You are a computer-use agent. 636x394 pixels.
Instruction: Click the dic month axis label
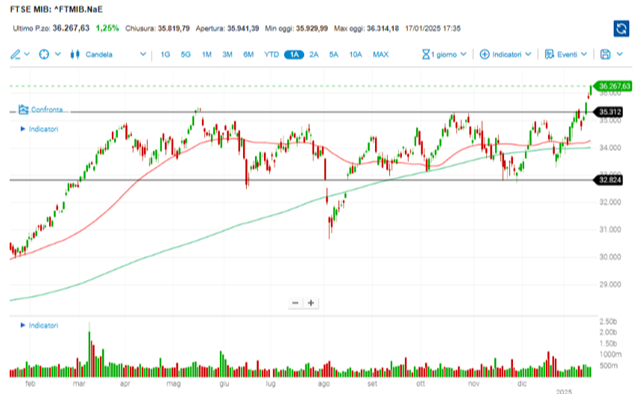click(x=522, y=383)
